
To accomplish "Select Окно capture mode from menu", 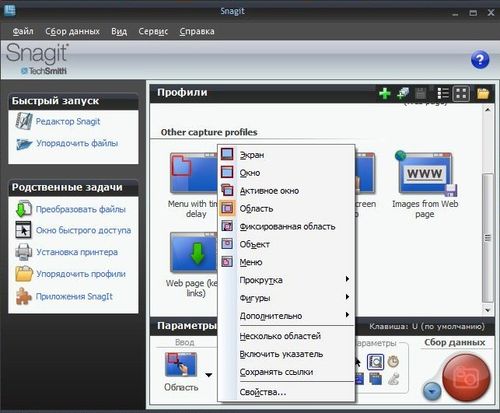I will (286, 173).
